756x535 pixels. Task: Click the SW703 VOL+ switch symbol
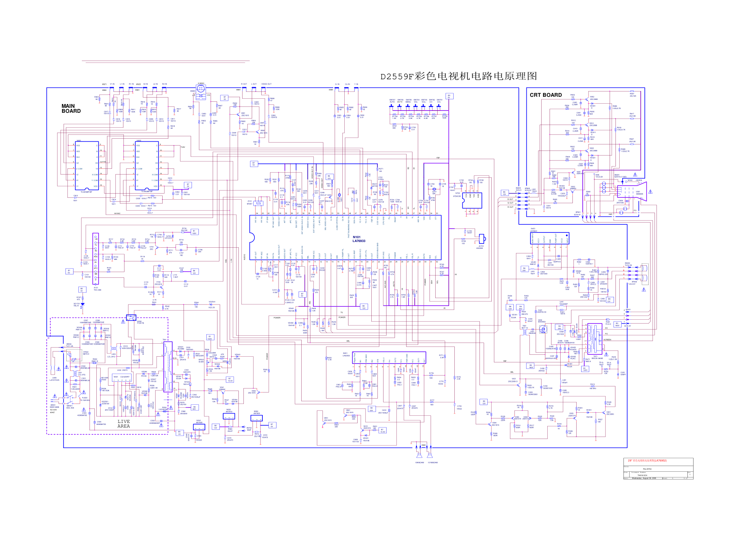click(424, 106)
